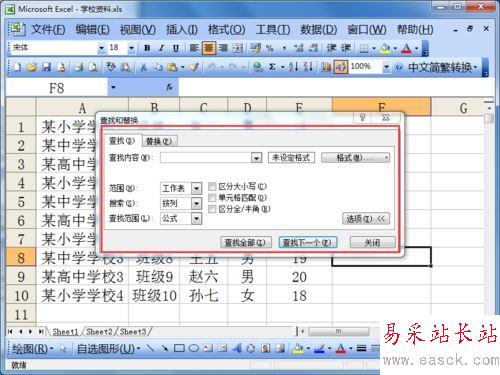
Task: Open the 绘图(R) drawing menu button
Action: point(33,349)
